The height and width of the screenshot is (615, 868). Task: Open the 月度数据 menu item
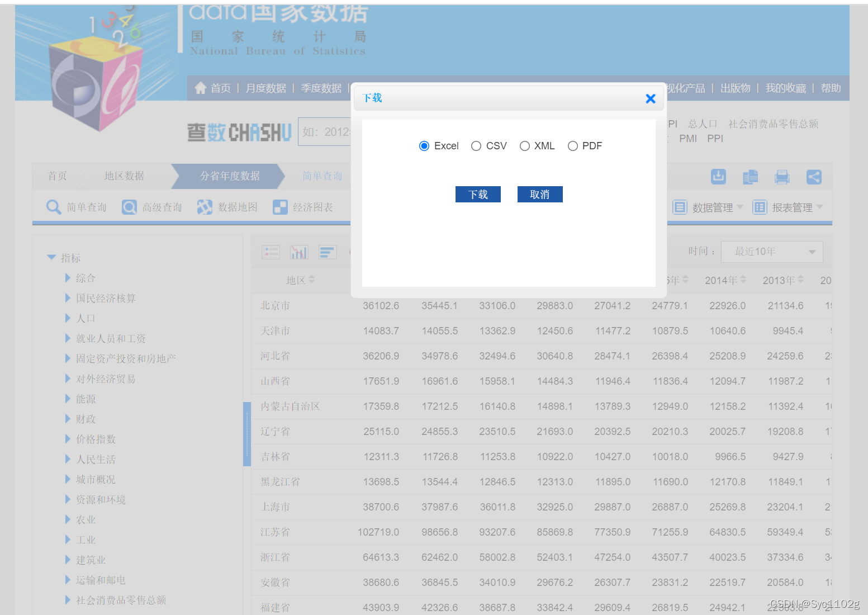coord(266,88)
